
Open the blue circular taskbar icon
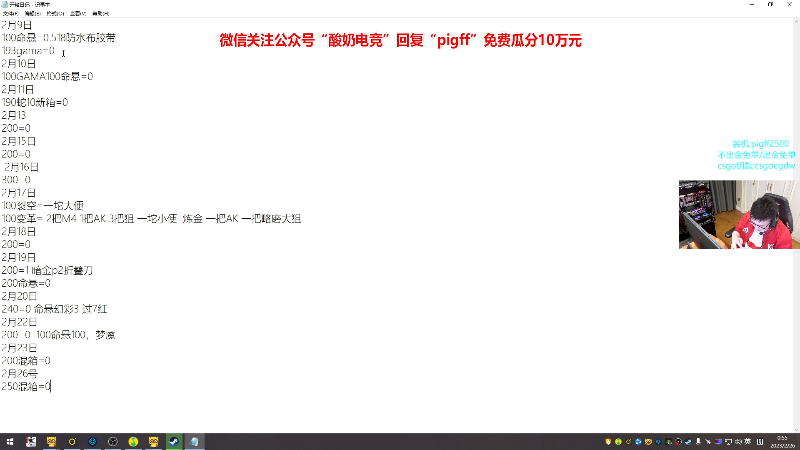tap(92, 442)
